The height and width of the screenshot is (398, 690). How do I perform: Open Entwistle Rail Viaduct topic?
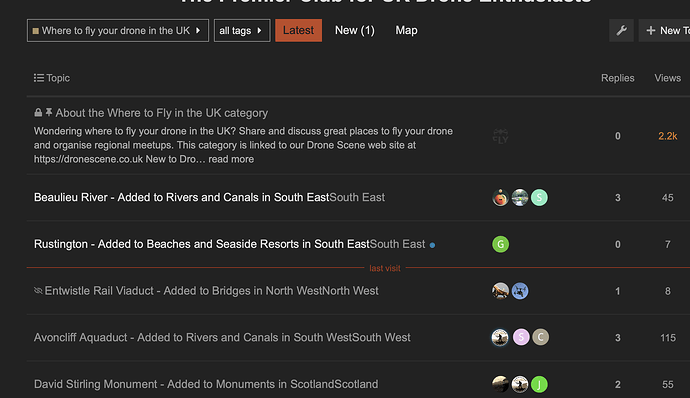click(x=183, y=291)
